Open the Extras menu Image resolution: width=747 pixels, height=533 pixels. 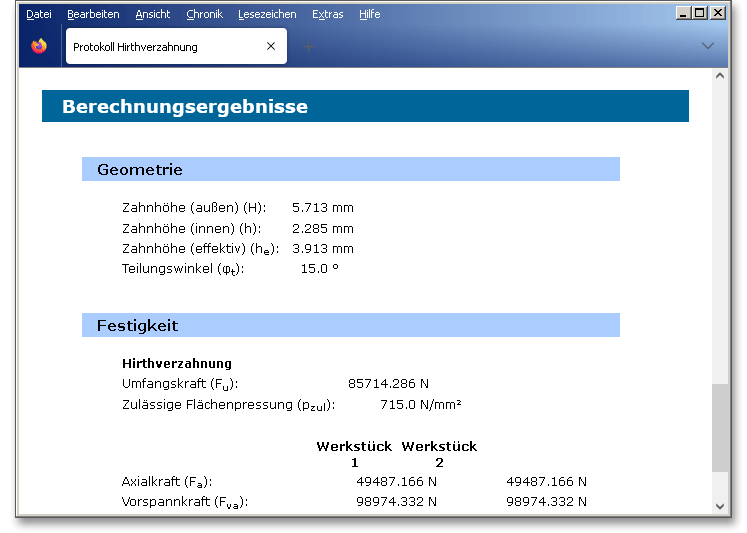tap(327, 14)
